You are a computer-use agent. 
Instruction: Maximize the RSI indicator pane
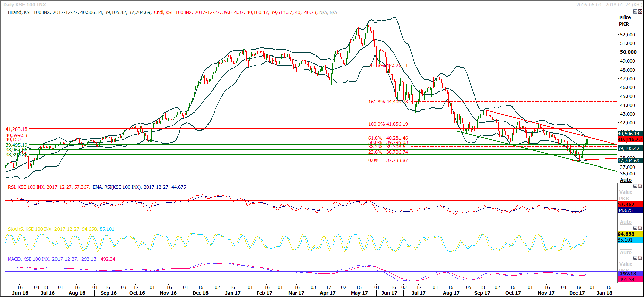(635, 186)
